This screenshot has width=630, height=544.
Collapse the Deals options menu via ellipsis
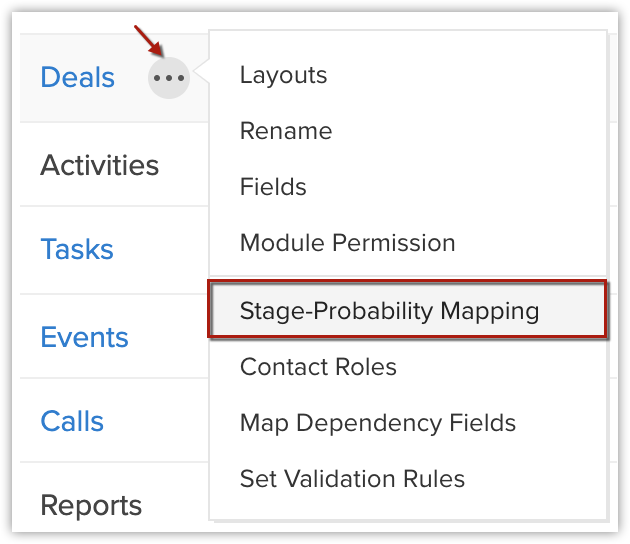pos(169,78)
